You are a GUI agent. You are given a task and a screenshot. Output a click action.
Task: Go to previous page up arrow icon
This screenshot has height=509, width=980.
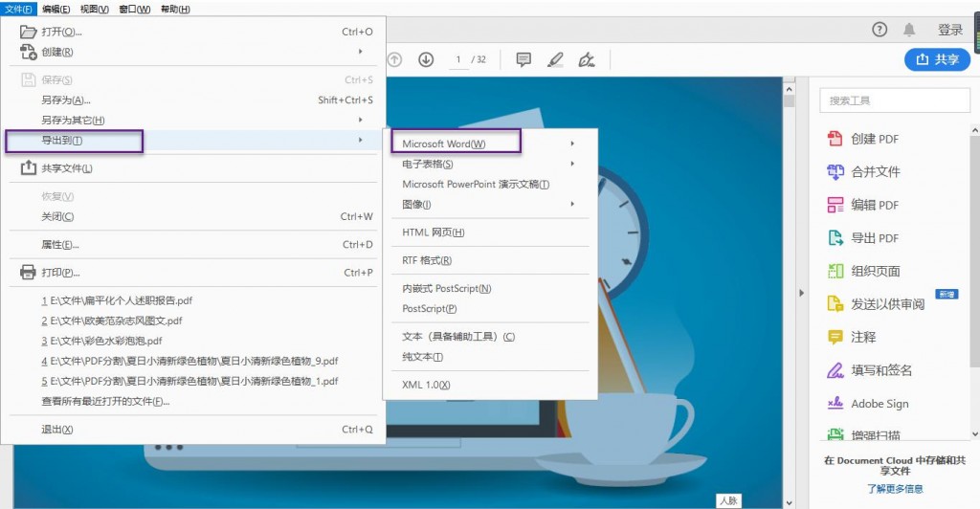coord(394,59)
